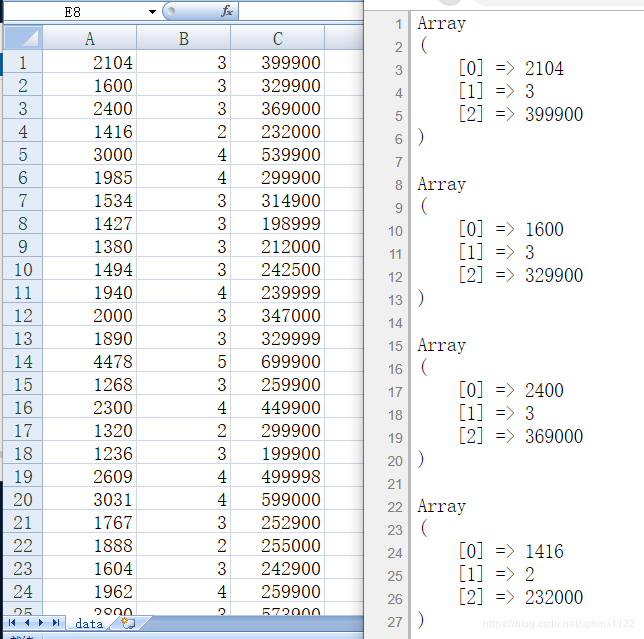The height and width of the screenshot is (639, 644).
Task: Click cell A21 containing 1767
Action: point(90,522)
